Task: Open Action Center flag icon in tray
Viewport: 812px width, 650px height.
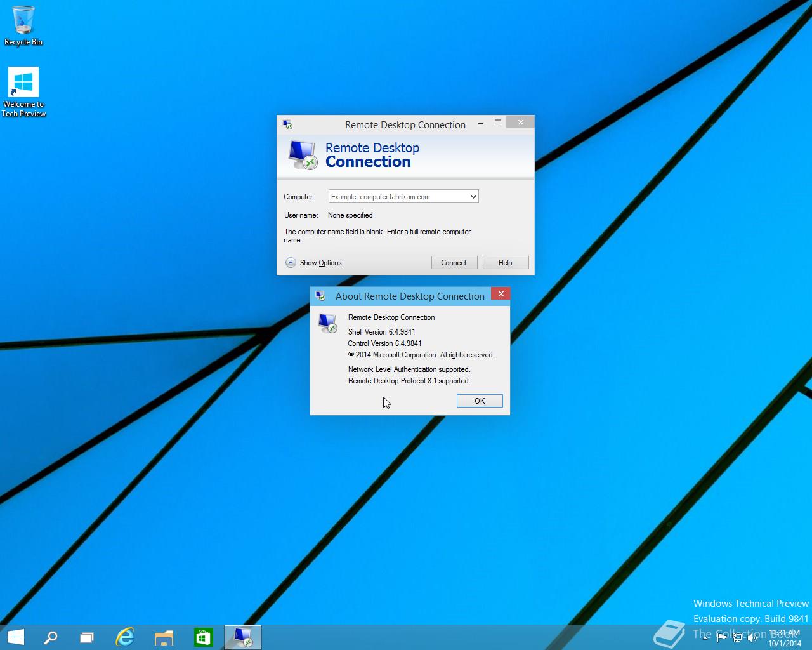Action: (x=721, y=638)
